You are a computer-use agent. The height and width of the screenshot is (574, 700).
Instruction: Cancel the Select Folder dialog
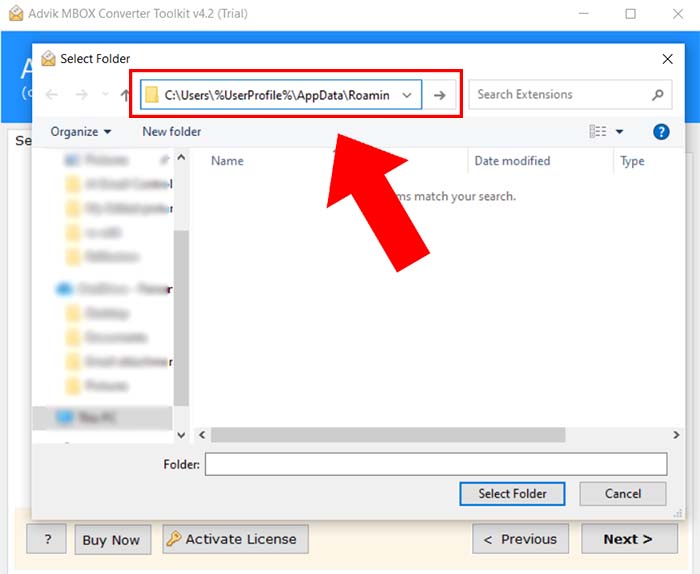[x=623, y=494]
